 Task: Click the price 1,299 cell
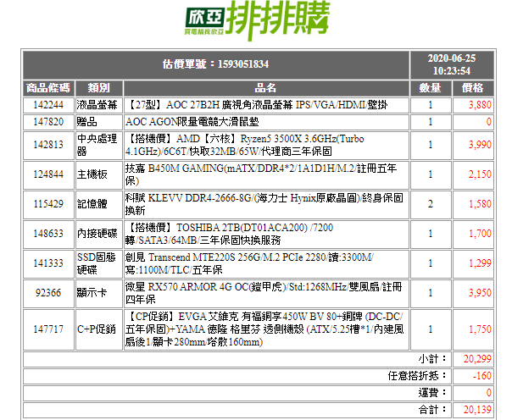click(473, 264)
